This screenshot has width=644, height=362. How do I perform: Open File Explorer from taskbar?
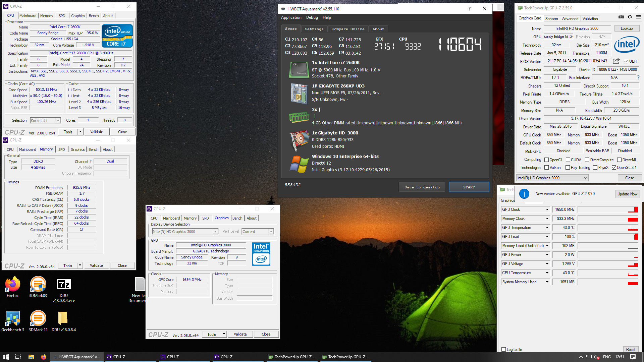(x=31, y=357)
